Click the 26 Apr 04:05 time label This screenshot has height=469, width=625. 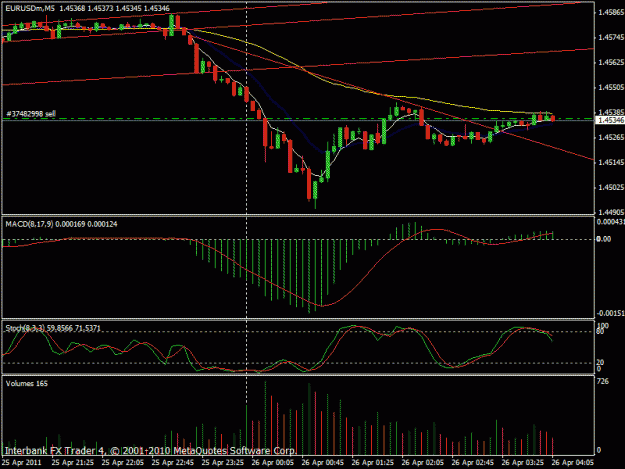coord(573,463)
